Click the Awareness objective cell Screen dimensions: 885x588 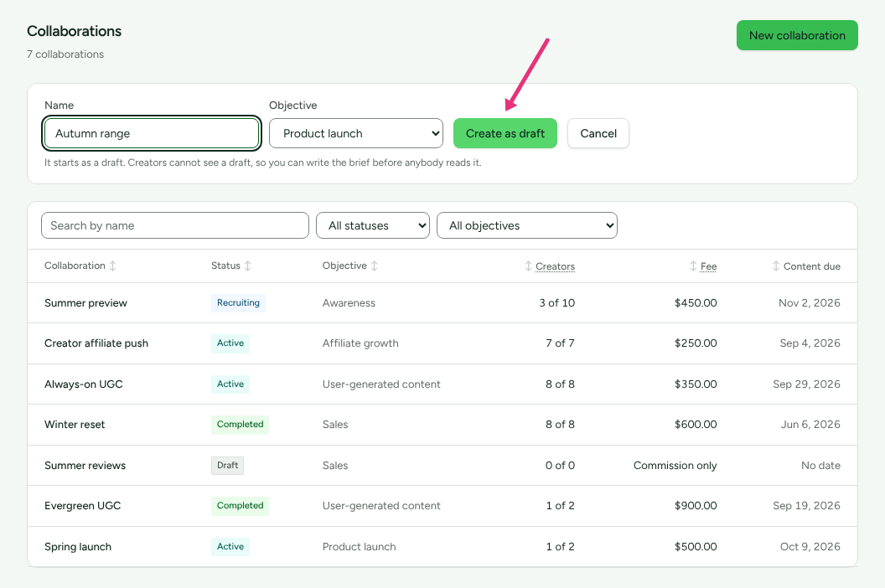pyautogui.click(x=349, y=303)
